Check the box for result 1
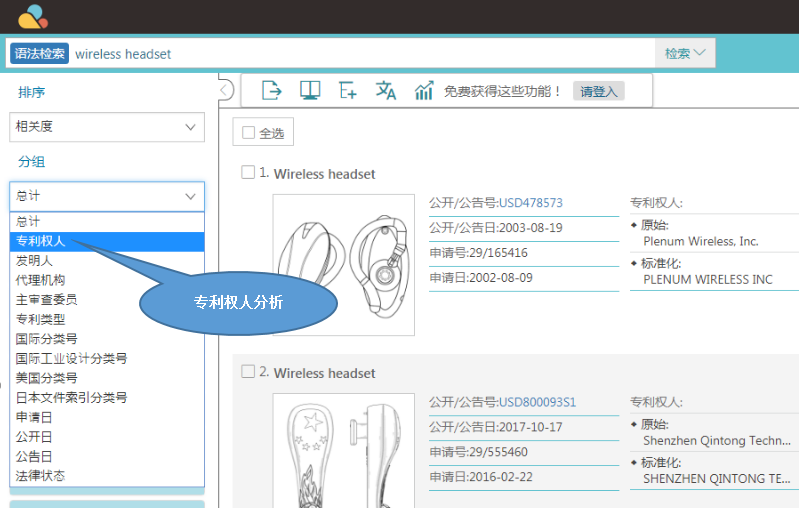The image size is (799, 508). point(248,172)
